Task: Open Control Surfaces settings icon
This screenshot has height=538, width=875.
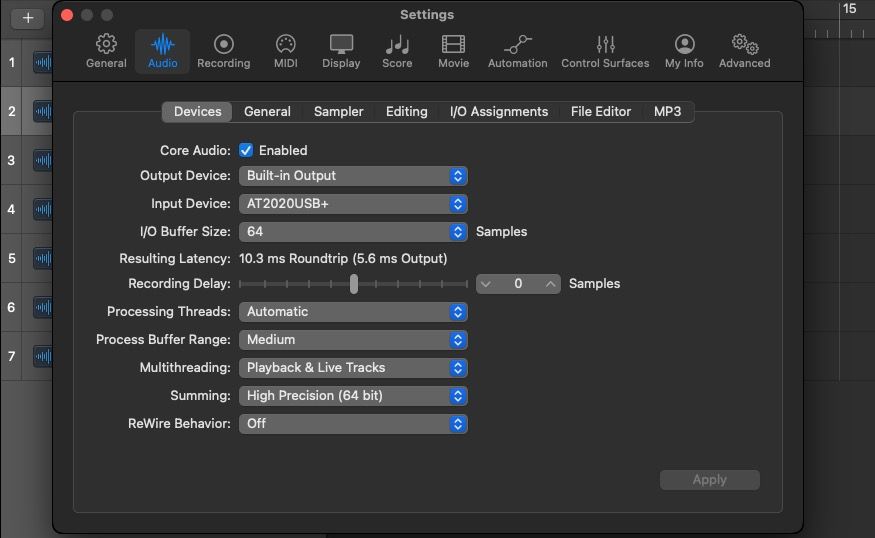Action: click(x=605, y=44)
